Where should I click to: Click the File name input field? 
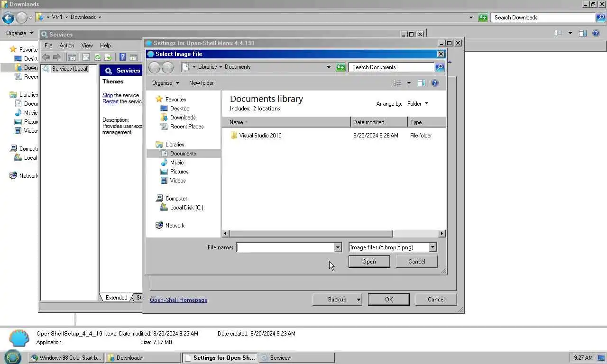click(285, 247)
